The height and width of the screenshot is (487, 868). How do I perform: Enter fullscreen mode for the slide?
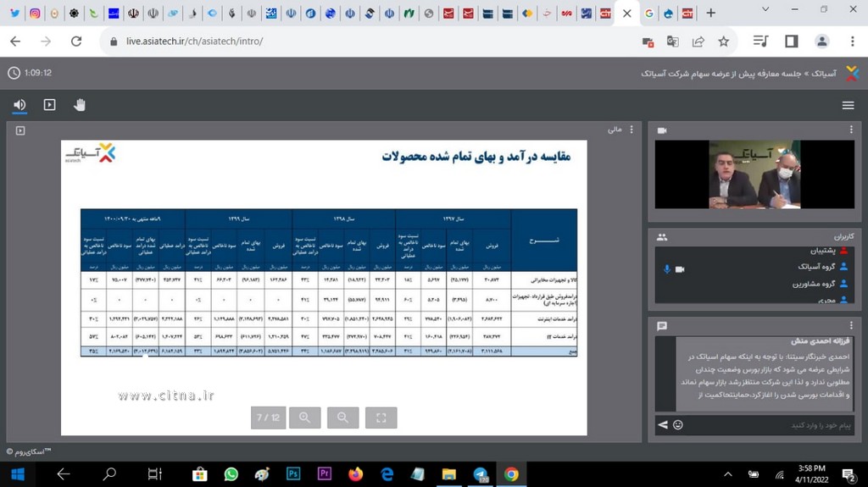click(381, 418)
